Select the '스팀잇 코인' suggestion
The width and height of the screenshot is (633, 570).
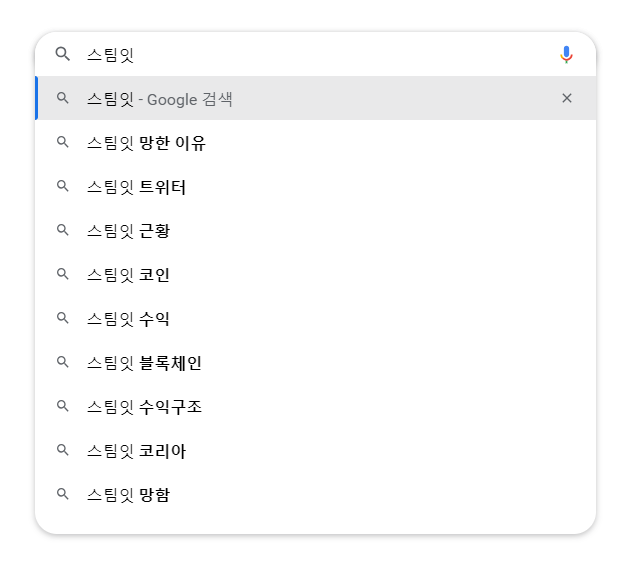click(128, 275)
